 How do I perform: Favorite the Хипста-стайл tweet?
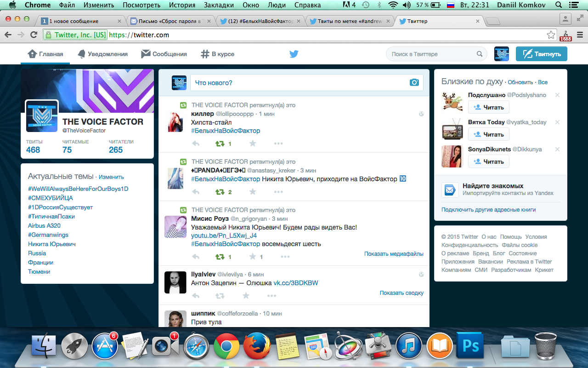click(x=252, y=144)
